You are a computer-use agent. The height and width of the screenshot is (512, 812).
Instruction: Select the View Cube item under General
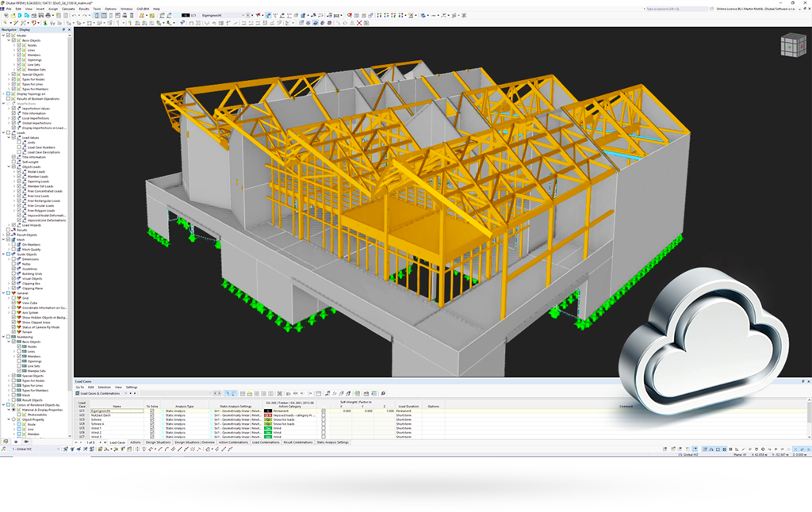(29, 303)
